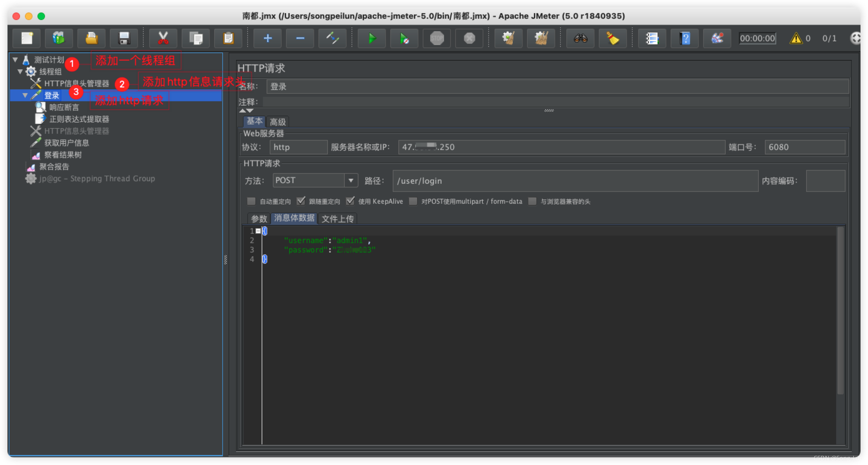Select 察看结果树 in the tree
Screen dimensions: 868x465
point(63,155)
